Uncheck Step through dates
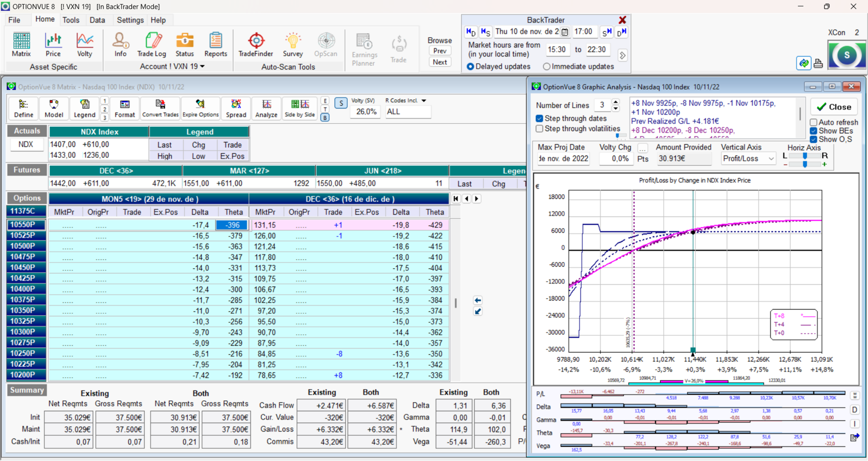 540,119
